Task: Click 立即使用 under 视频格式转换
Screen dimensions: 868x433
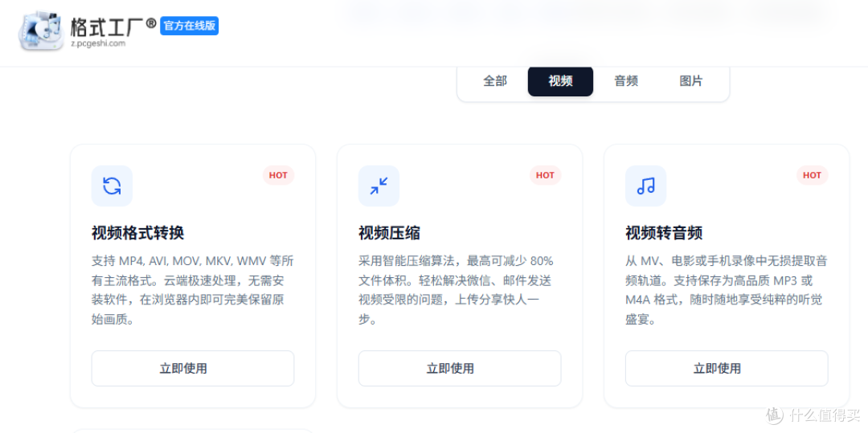Action: (193, 368)
